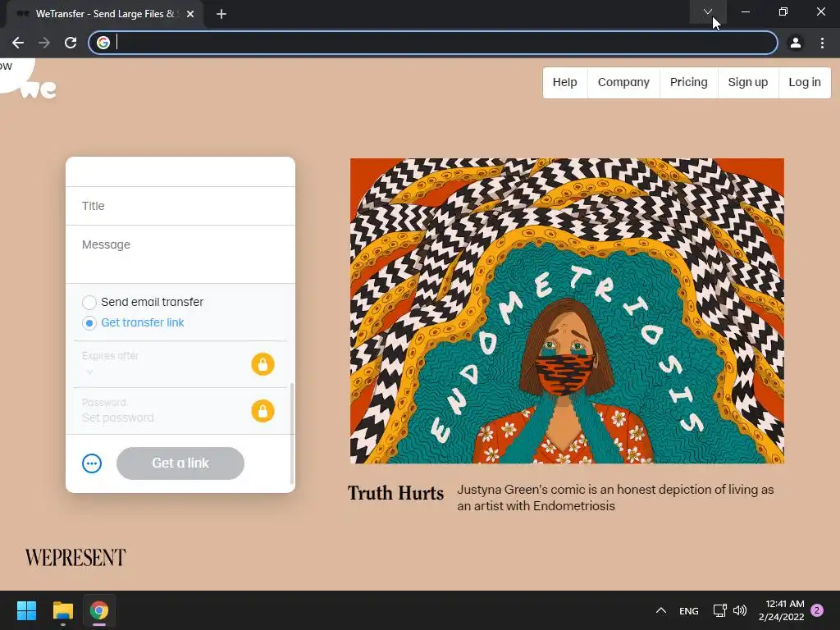Open the taskbar clock and date
This screenshot has height=630, width=840.
tap(782, 610)
